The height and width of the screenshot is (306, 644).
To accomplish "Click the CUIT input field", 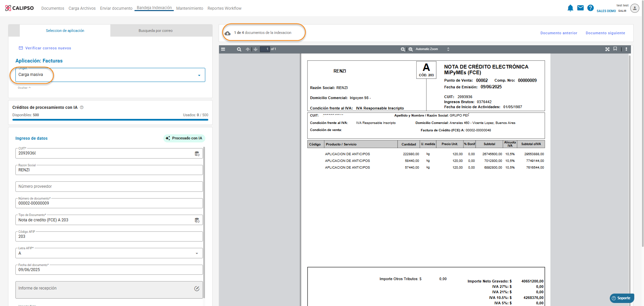I will pyautogui.click(x=109, y=153).
